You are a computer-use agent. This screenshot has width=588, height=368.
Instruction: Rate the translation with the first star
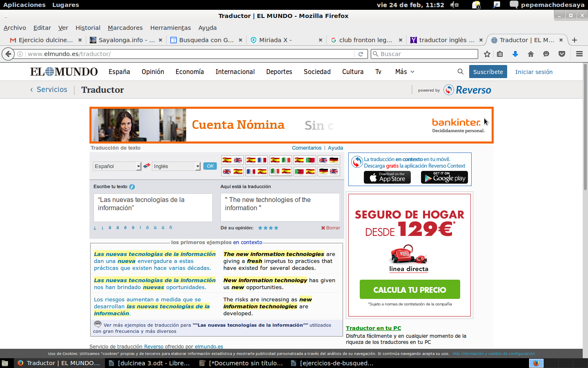pos(260,228)
